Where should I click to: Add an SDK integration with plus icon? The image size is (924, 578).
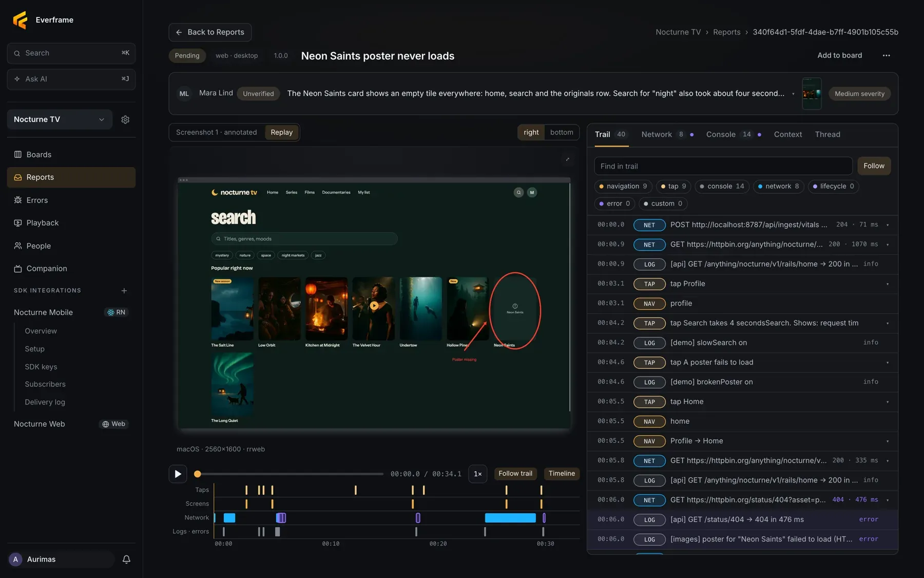click(x=124, y=291)
